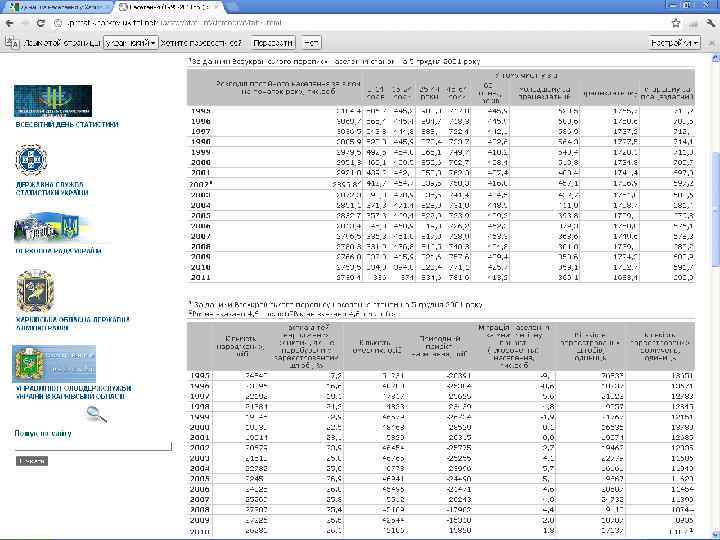This screenshot has height=540, width=720.
Task: Go back with the browser back arrow
Action: click(x=9, y=23)
